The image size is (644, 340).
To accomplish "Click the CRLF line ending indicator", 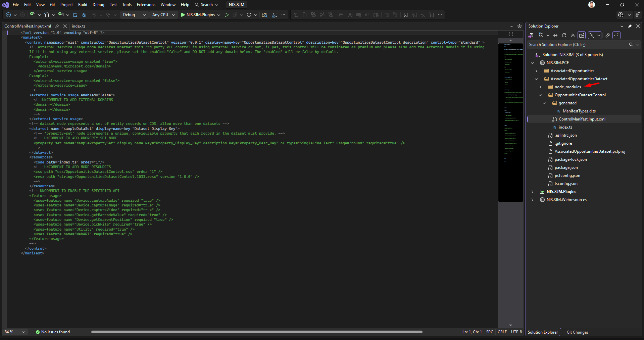I will coord(502,332).
